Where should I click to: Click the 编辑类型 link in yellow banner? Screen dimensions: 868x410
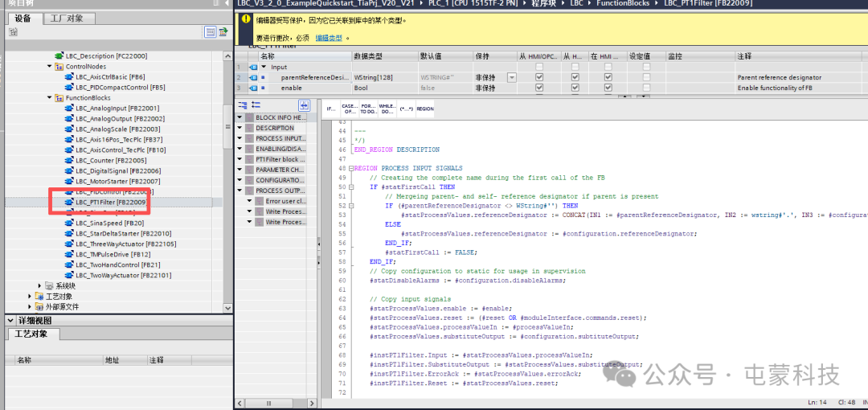(x=328, y=38)
